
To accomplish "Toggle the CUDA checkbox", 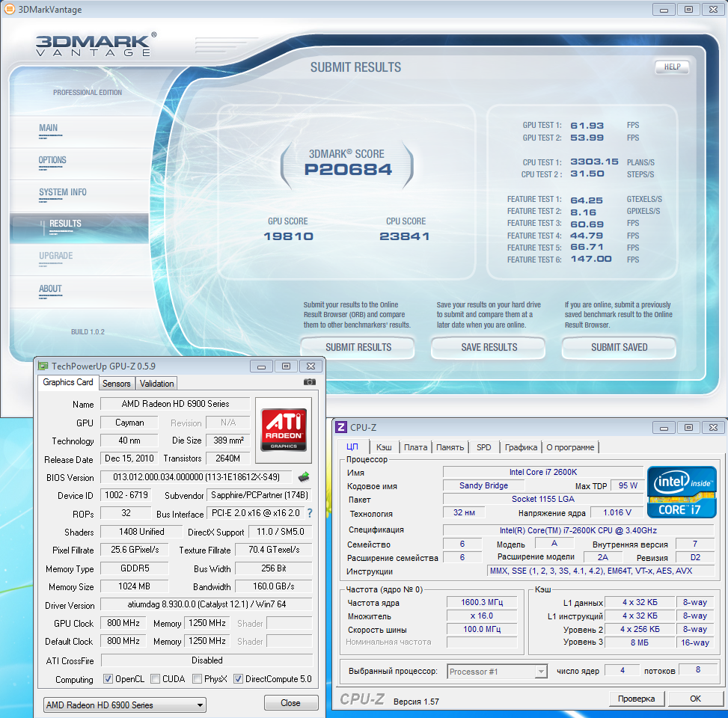I will tap(155, 679).
